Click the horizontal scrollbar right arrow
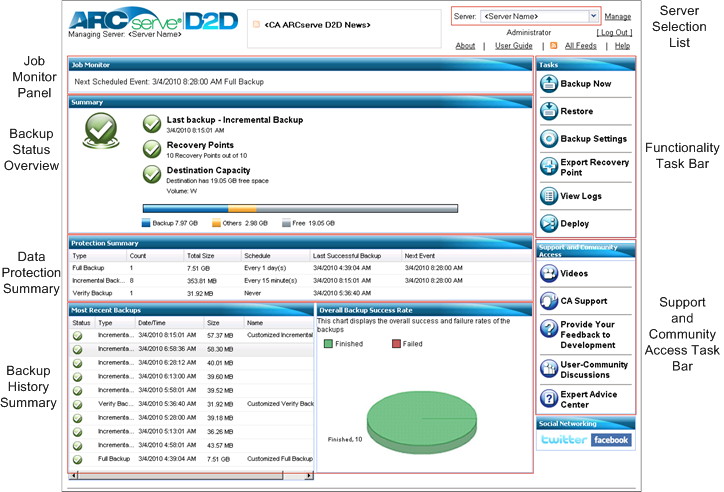This screenshot has height=492, width=724. (x=309, y=475)
